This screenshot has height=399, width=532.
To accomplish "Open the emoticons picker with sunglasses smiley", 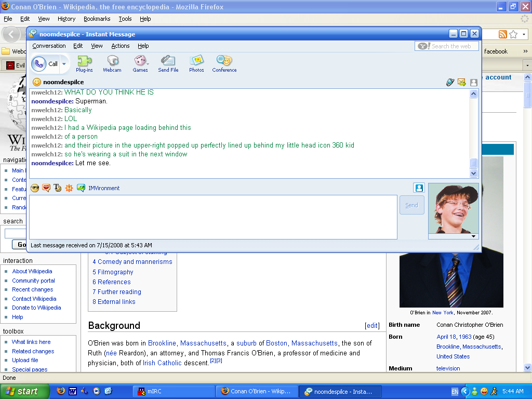I will point(35,188).
